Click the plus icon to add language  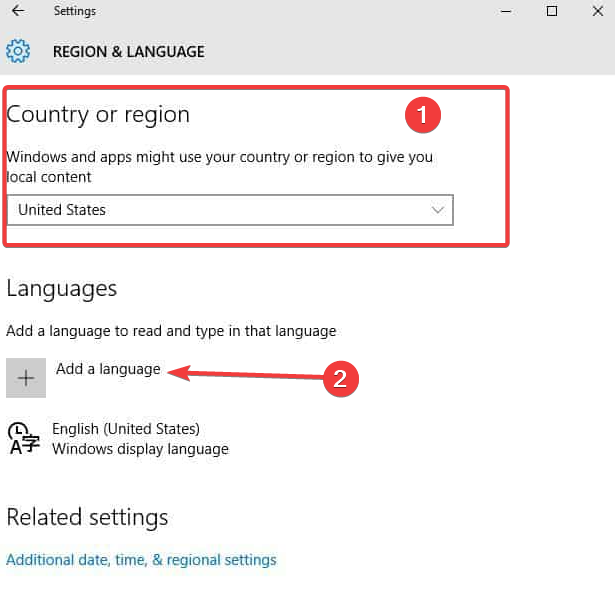pyautogui.click(x=26, y=378)
